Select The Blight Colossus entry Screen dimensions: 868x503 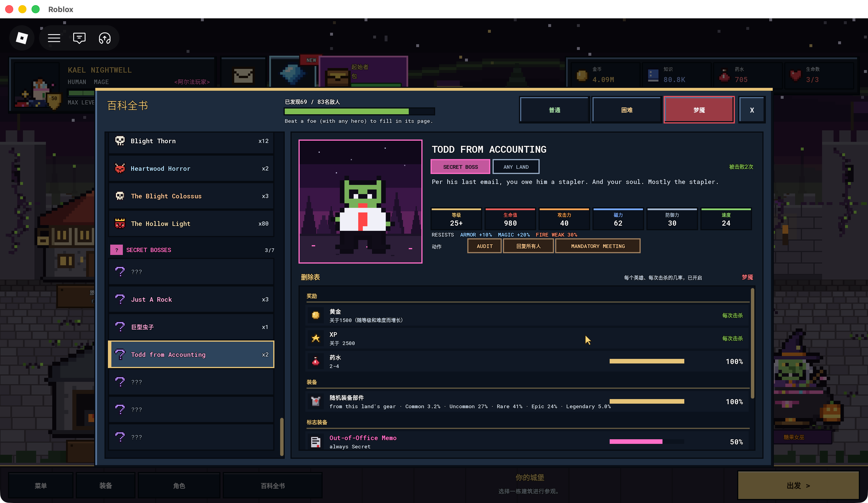(x=191, y=196)
